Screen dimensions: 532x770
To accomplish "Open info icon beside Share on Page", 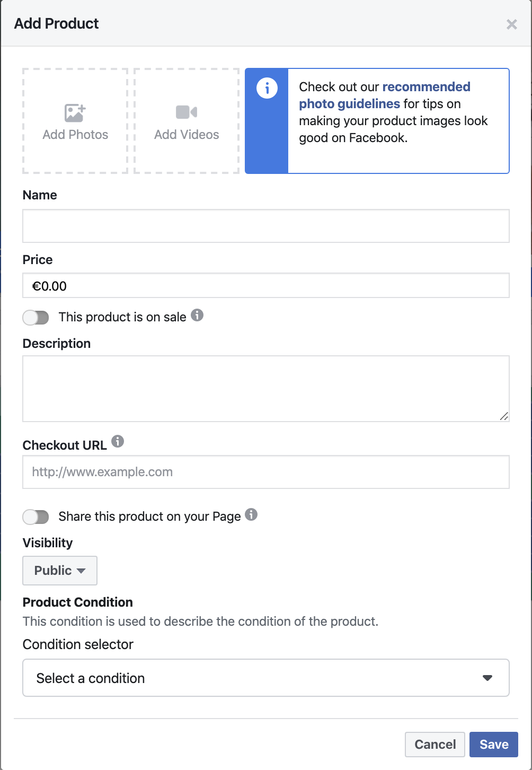I will coord(251,514).
